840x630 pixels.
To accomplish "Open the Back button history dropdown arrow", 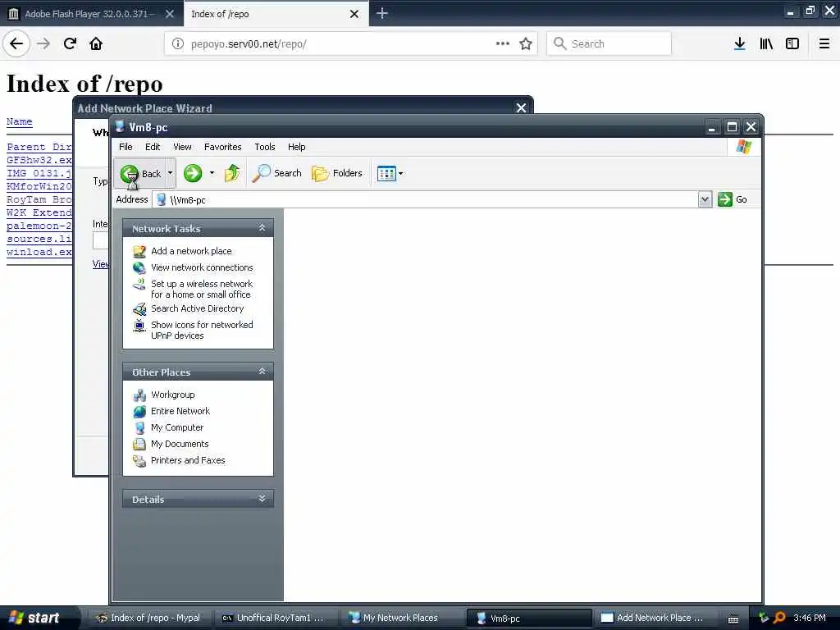I will coord(171,173).
